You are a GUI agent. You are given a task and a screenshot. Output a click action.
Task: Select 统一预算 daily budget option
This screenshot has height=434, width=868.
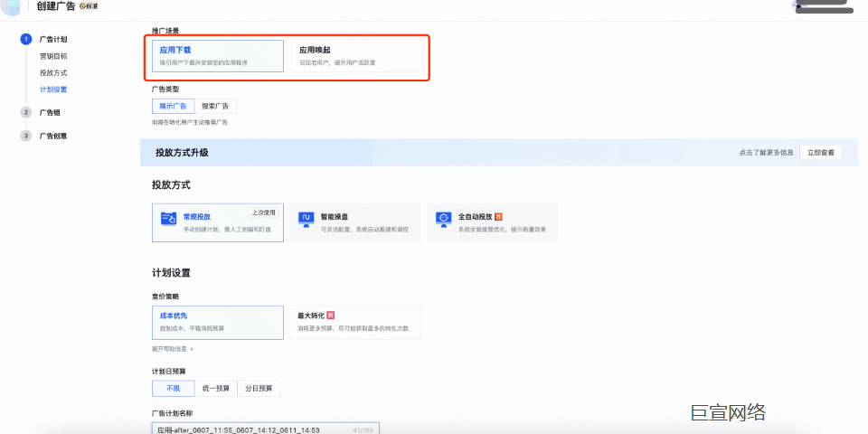[215, 388]
